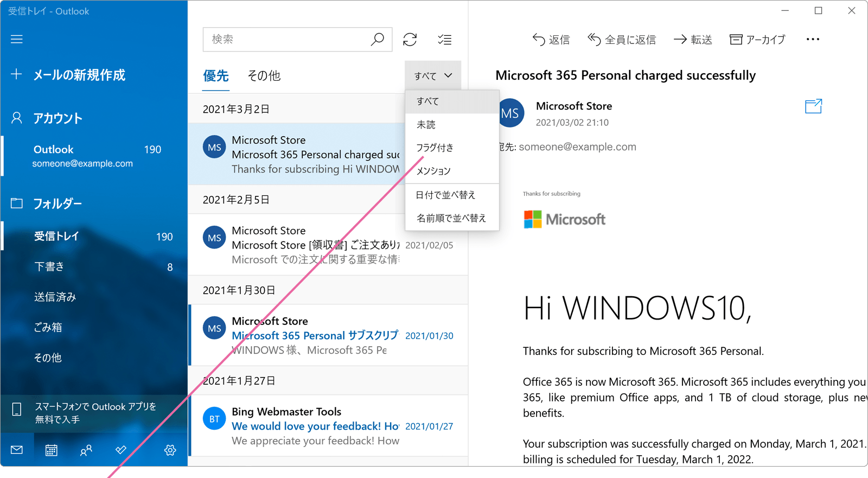Open Microsoft 365 Personal charged email
This screenshot has height=478, width=868.
click(297, 154)
